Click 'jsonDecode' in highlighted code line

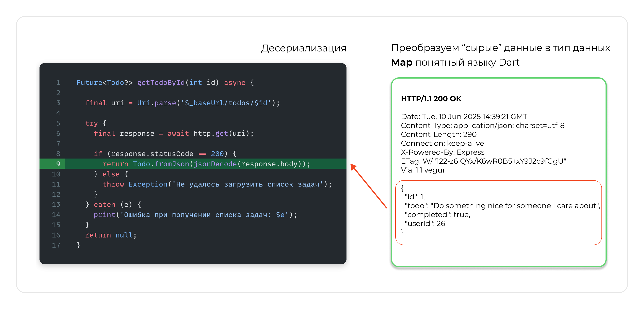[x=215, y=164]
